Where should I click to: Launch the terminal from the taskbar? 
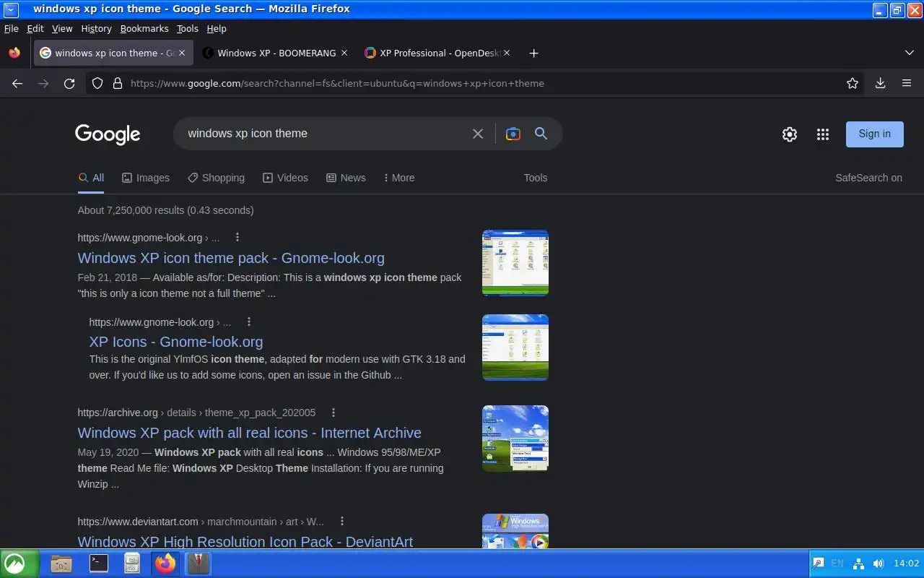pos(99,564)
